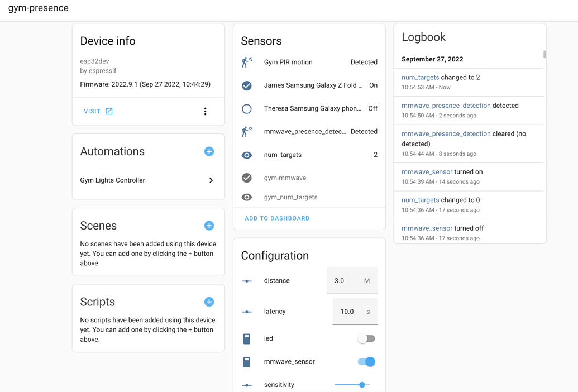Click the empty circle icon for Theresa's phone

click(246, 108)
